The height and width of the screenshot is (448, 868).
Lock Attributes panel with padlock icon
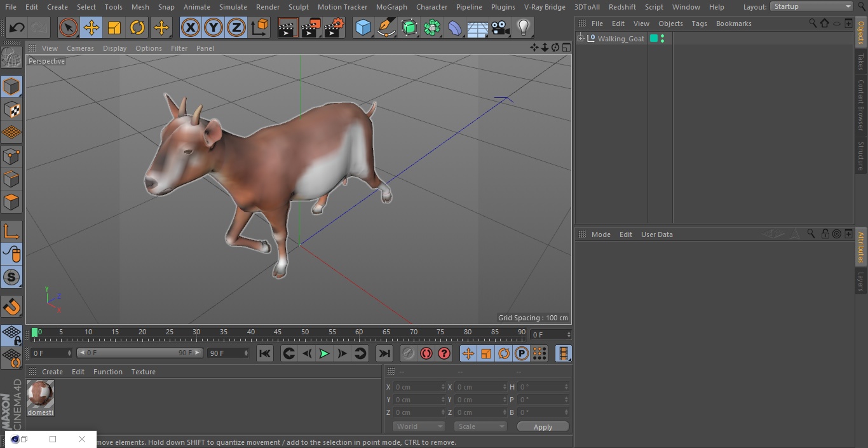pos(825,234)
